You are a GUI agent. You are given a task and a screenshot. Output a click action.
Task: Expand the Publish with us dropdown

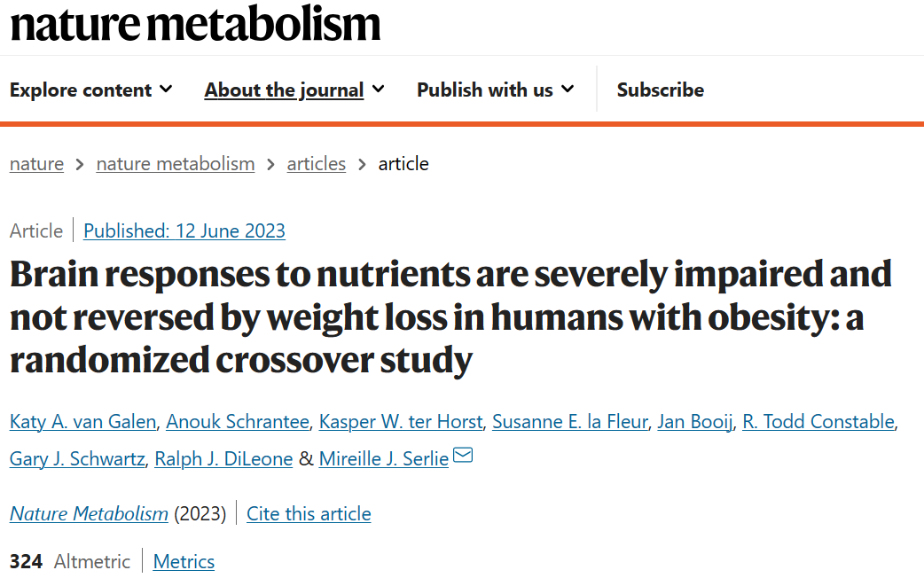(x=495, y=90)
